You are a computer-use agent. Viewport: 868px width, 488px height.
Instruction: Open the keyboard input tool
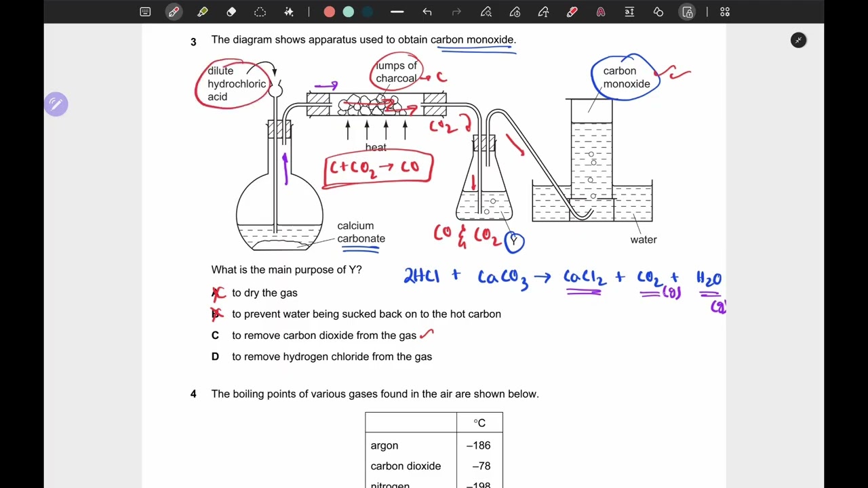[x=145, y=12]
